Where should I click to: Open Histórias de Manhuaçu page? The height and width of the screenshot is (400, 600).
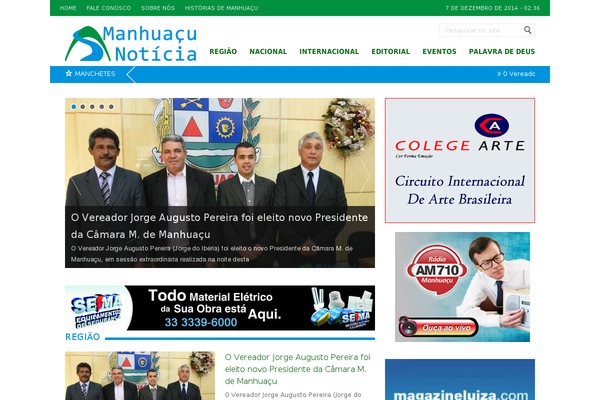(221, 8)
